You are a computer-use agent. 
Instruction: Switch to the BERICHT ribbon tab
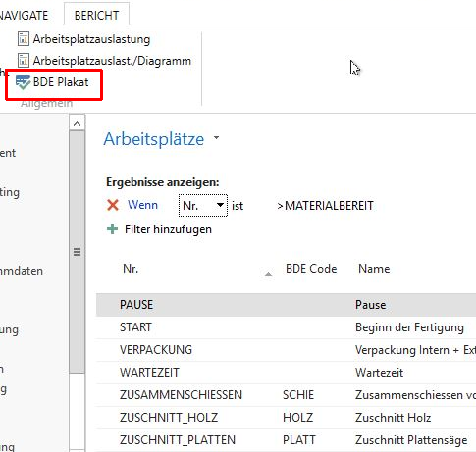click(96, 15)
